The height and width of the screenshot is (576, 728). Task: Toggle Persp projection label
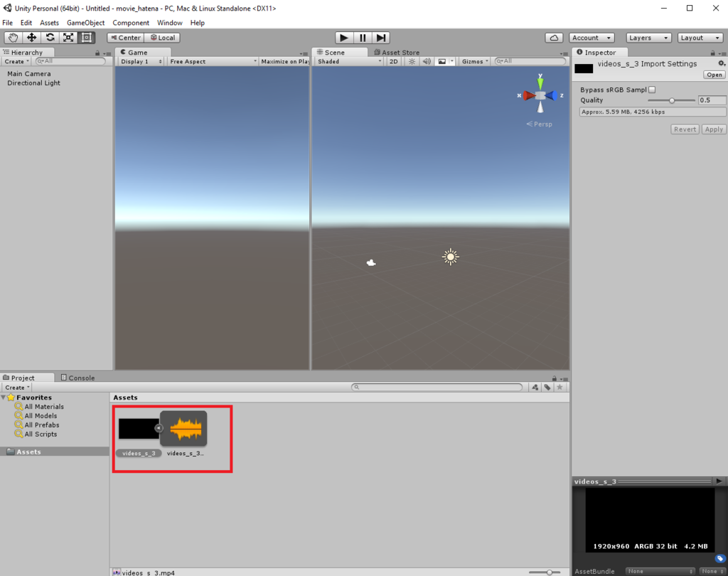(540, 124)
